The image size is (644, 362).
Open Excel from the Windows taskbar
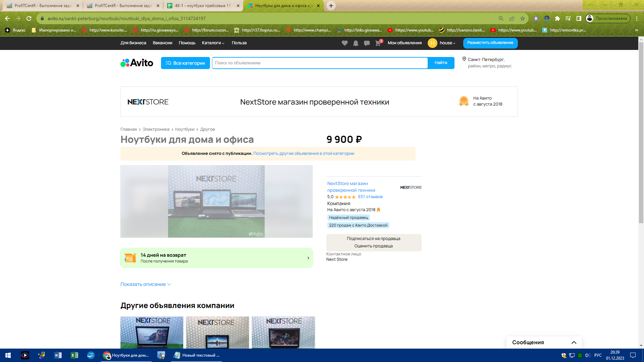(x=74, y=355)
